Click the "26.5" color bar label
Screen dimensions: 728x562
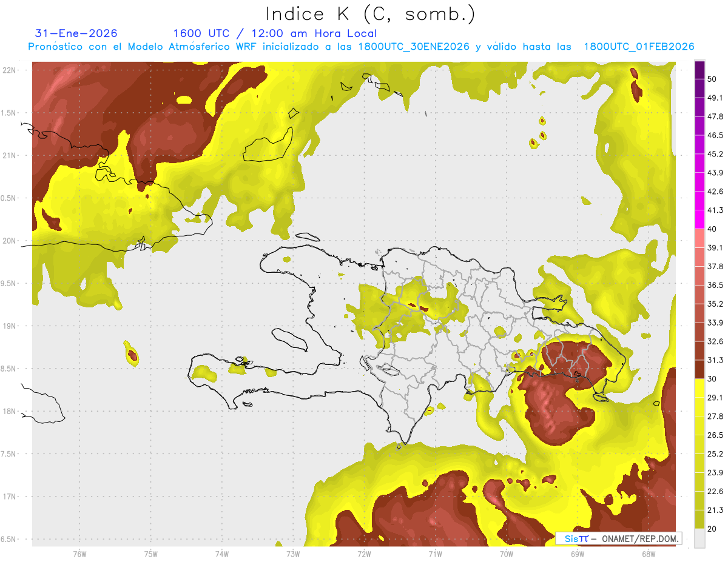coord(715,435)
